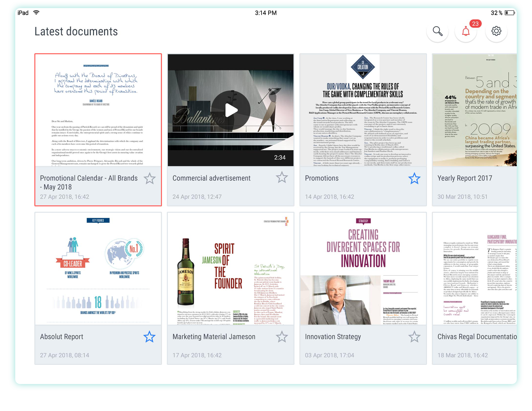Open notifications bell with 23 badge
Image resolution: width=532 pixels, height=411 pixels.
(466, 31)
